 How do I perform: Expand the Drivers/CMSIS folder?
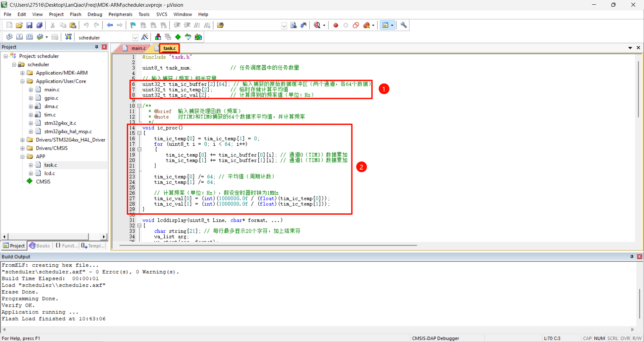(22, 148)
